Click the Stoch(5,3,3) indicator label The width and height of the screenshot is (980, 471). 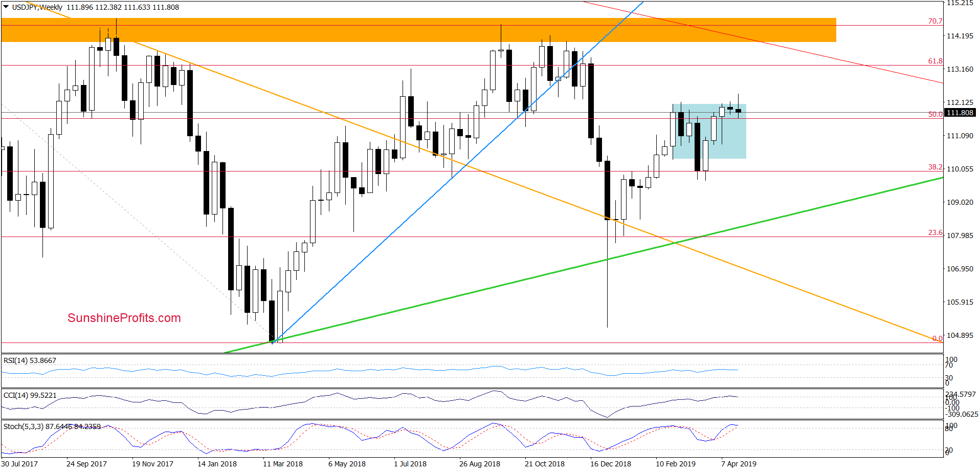pos(52,426)
